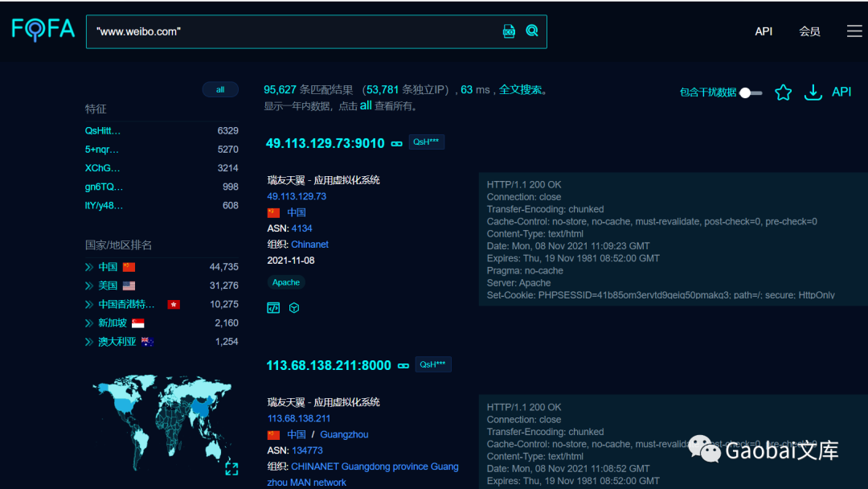This screenshot has width=868, height=489.
Task: Click the China flag in country ranking
Action: (x=129, y=267)
